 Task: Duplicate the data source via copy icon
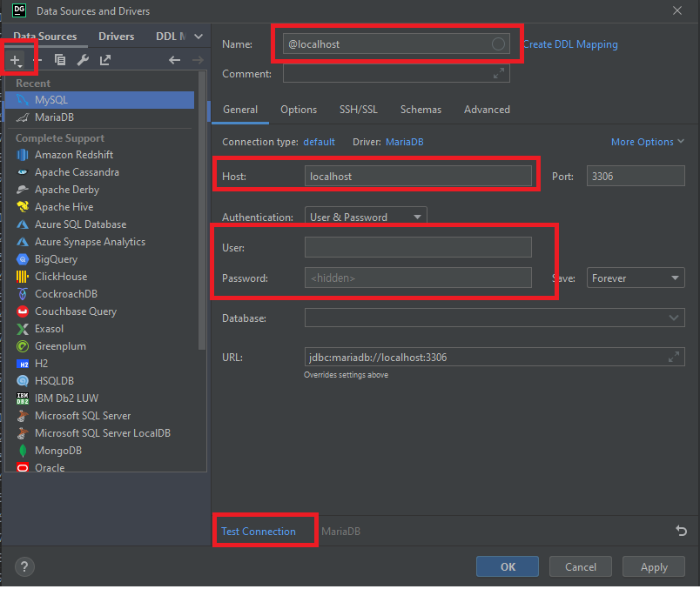pos(60,60)
